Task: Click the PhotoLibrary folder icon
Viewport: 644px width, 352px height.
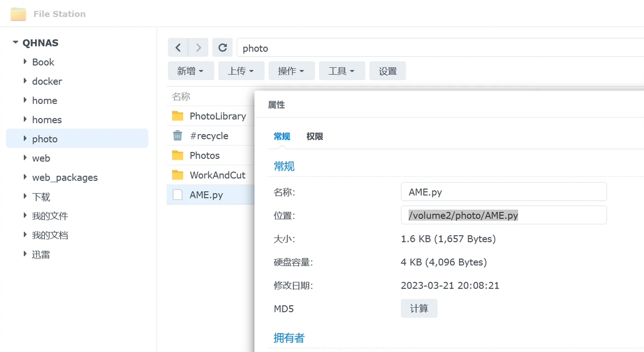Action: coord(177,116)
